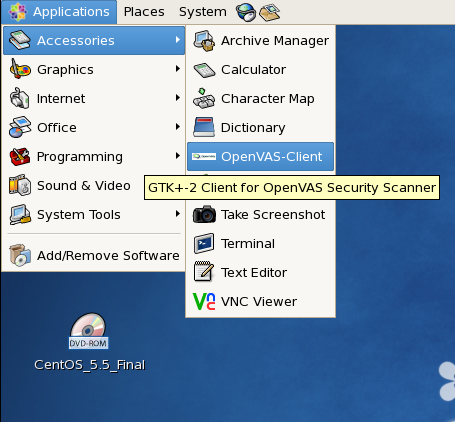Click the Character Map icon
This screenshot has height=422, width=455.
(x=204, y=99)
